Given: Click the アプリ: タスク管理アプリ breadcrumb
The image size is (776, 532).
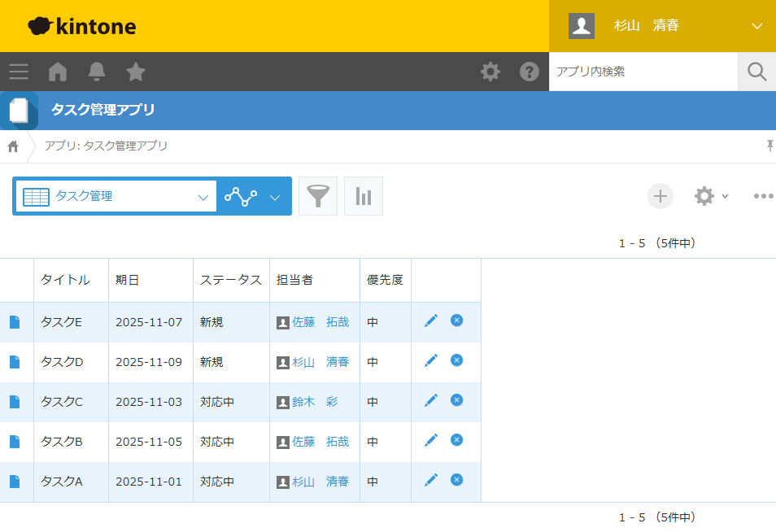Looking at the screenshot, I should [x=106, y=146].
